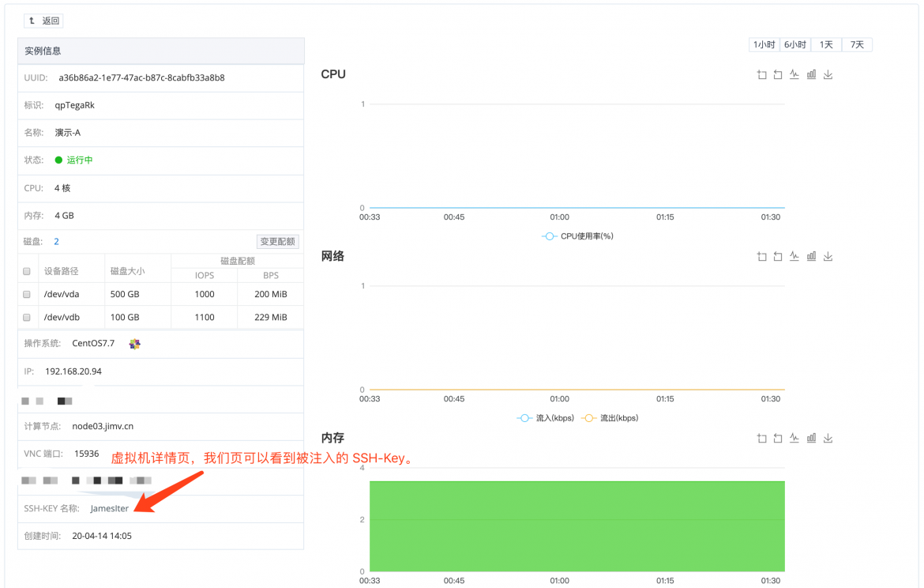Click the SSH-KEY name JamesIter
This screenshot has width=924, height=588.
110,508
